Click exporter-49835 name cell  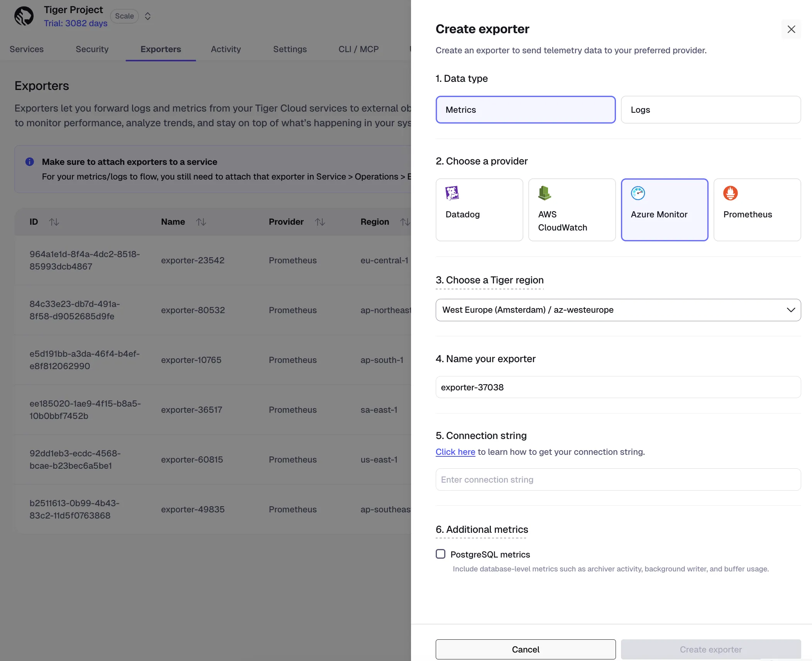[x=193, y=509]
